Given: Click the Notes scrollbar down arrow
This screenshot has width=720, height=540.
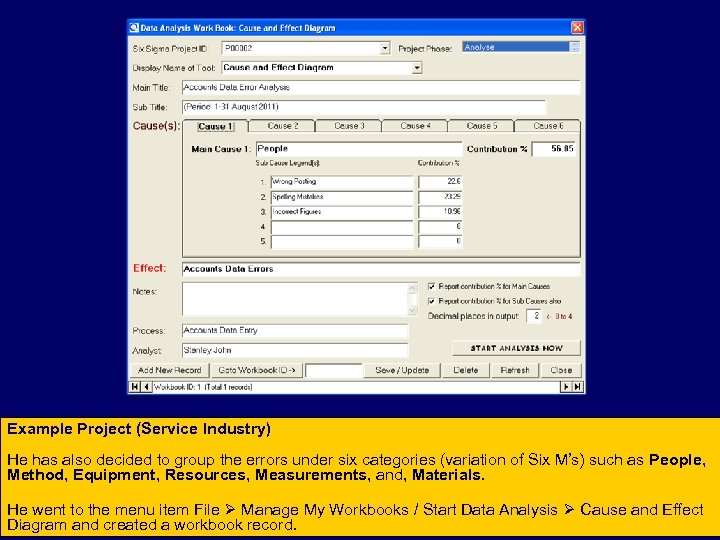Looking at the screenshot, I should point(412,310).
